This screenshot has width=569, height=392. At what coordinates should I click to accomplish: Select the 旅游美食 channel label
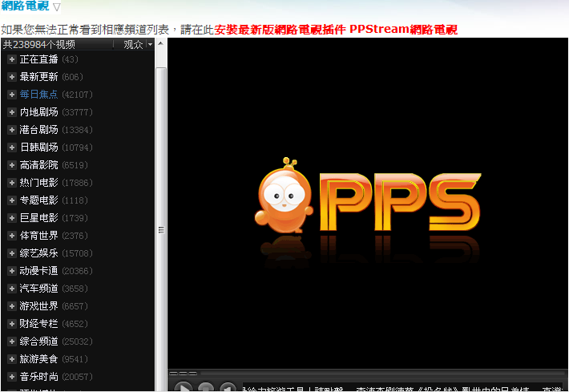point(38,359)
